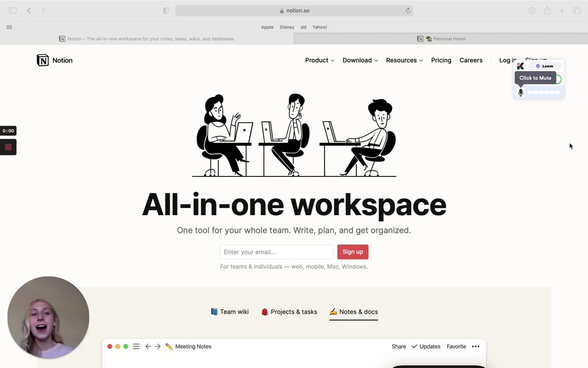The height and width of the screenshot is (368, 588).
Task: Click the Notion wordmark text
Action: pyautogui.click(x=62, y=60)
